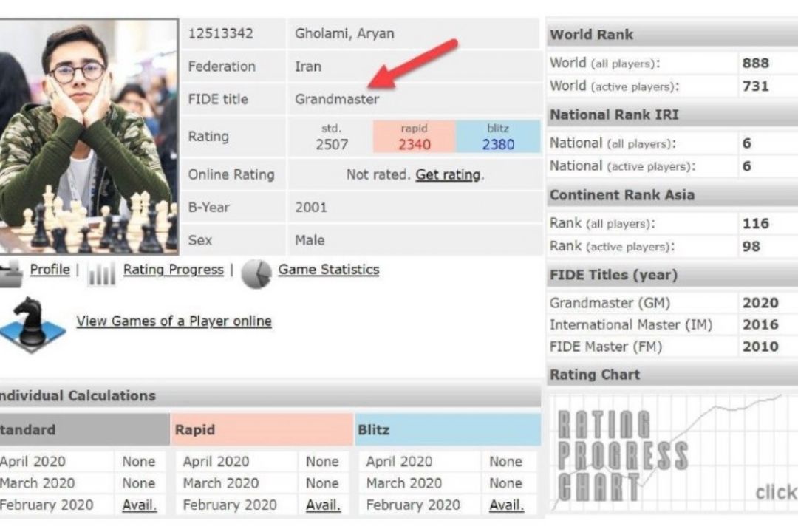The height and width of the screenshot is (532, 798).
Task: Click the Standard column header
Action: click(84, 430)
